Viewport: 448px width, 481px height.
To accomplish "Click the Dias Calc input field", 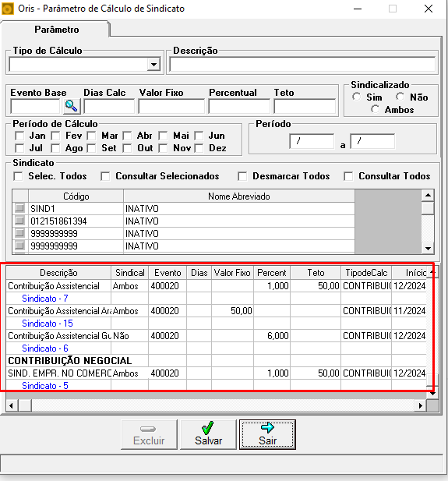I will (x=109, y=107).
